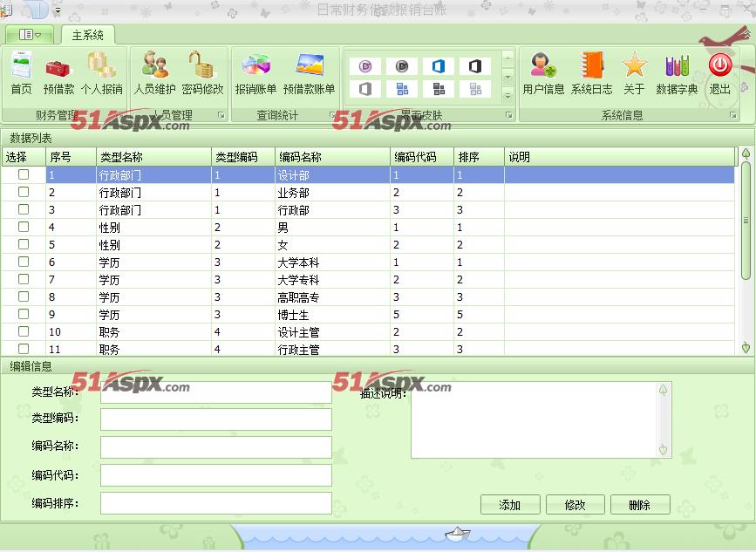
Task: Open 密码修改 padlock icon
Action: point(202,65)
